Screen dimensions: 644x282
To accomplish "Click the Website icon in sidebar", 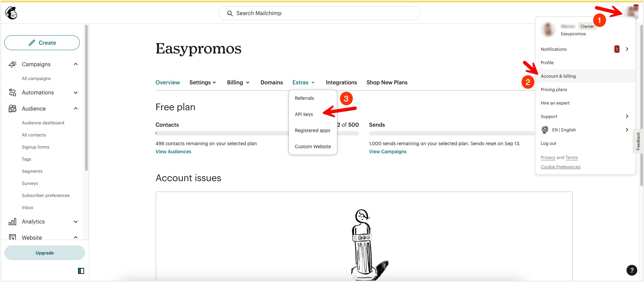I will coord(12,237).
